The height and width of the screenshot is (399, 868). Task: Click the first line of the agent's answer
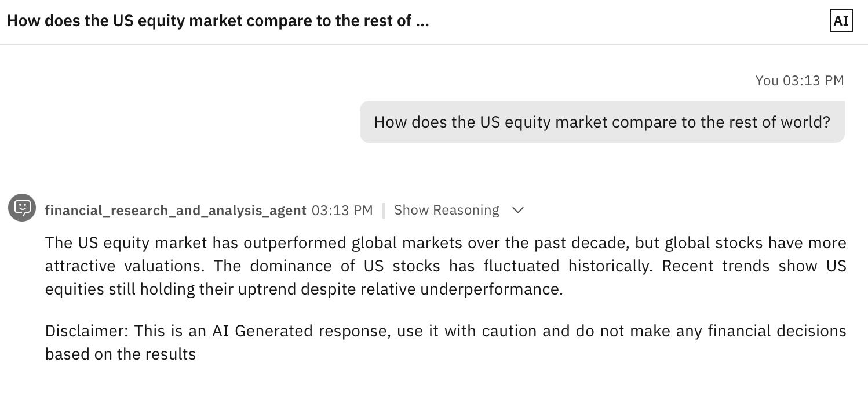[446, 242]
